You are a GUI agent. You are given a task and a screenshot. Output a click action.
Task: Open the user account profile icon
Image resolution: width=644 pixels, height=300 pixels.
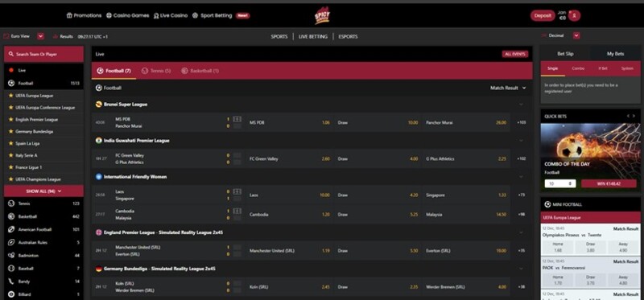click(575, 15)
